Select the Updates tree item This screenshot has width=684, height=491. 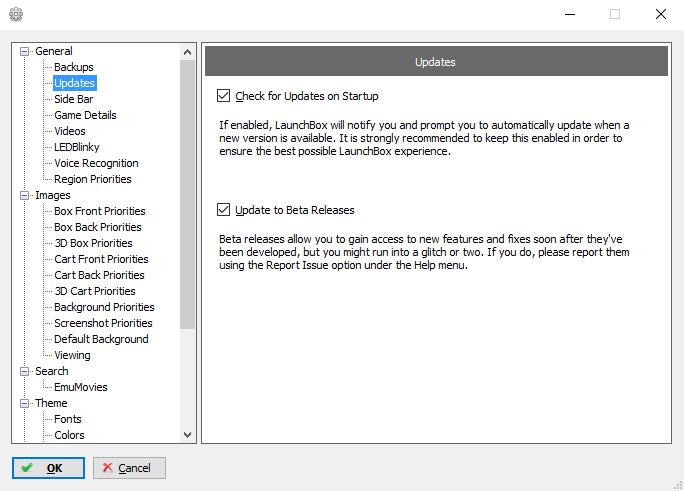[x=75, y=83]
